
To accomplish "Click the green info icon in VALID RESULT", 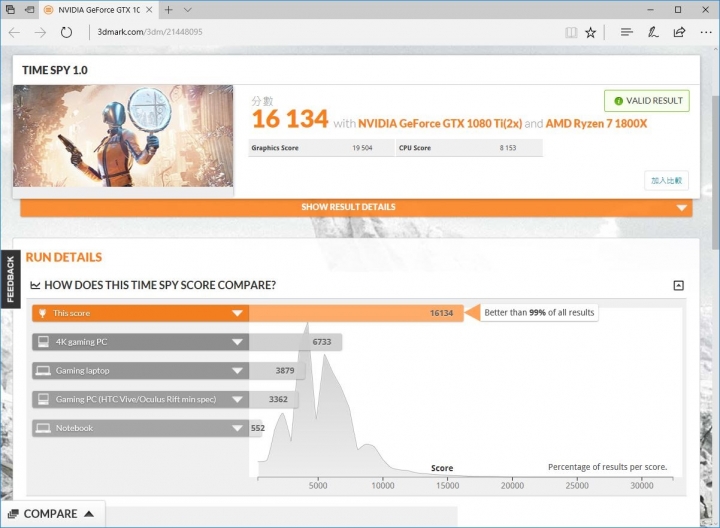I will tap(618, 101).
